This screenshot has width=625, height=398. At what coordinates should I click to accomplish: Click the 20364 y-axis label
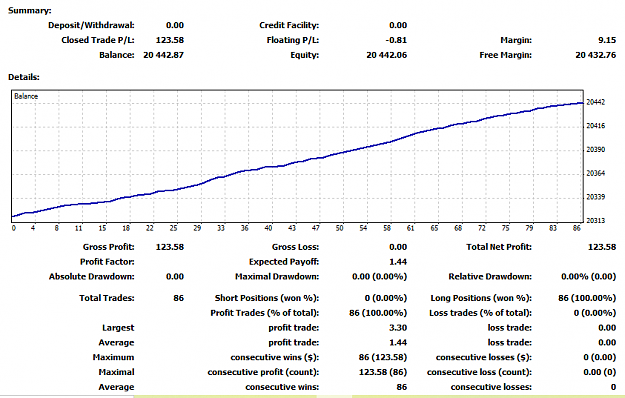(596, 173)
